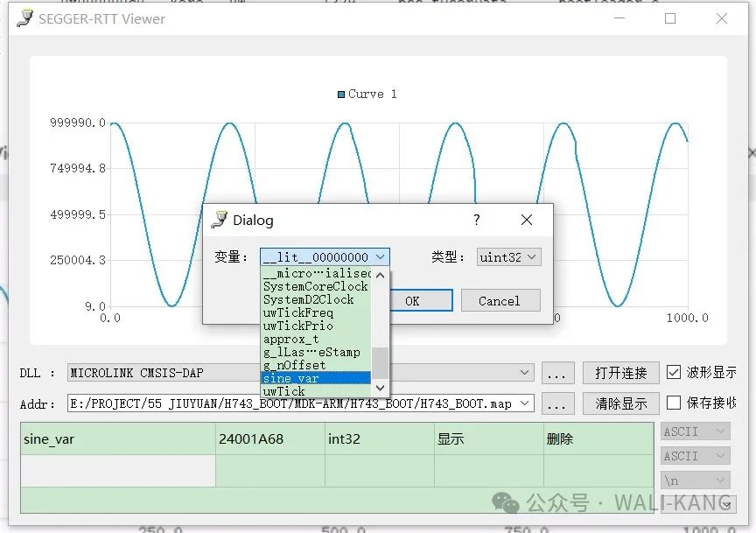The image size is (756, 533).
Task: Click the ... browse icon beside the Addr field
Action: coord(557,403)
